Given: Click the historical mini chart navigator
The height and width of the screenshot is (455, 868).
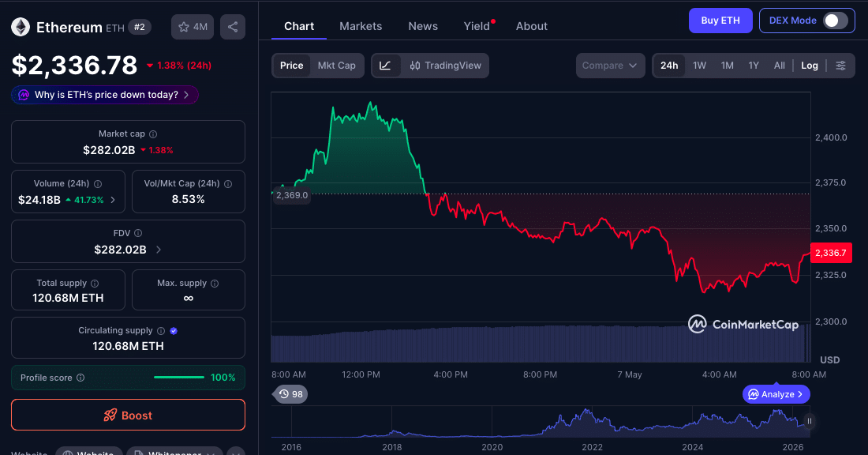Looking at the screenshot, I should 540,423.
